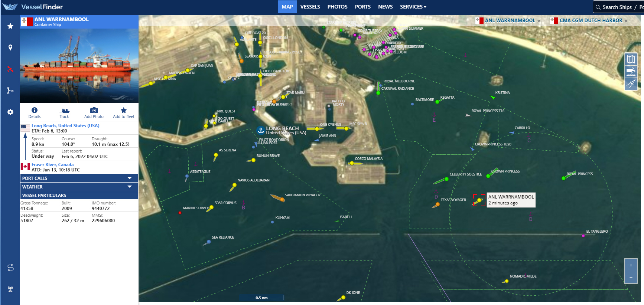The height and width of the screenshot is (305, 644).
Task: Select the NOMADIC MILDE ship marker
Action: click(506, 281)
